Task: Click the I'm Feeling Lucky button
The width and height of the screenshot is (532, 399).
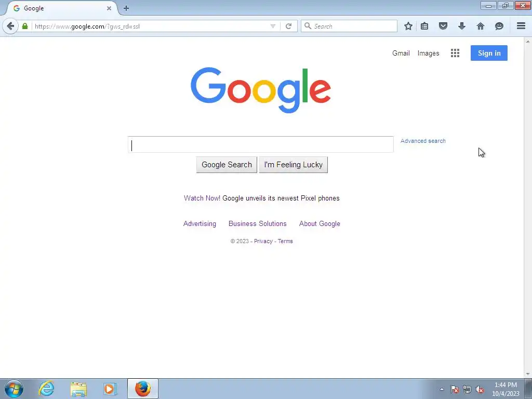Action: pyautogui.click(x=293, y=165)
